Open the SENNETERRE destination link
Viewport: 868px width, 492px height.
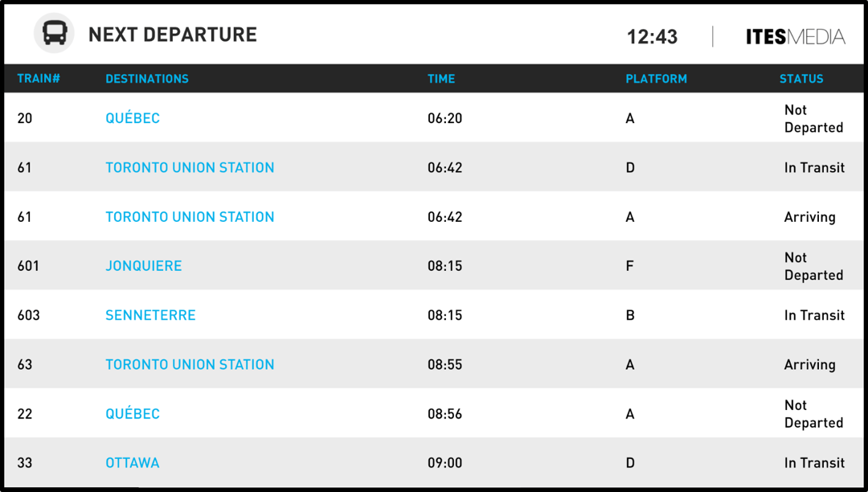(x=150, y=315)
